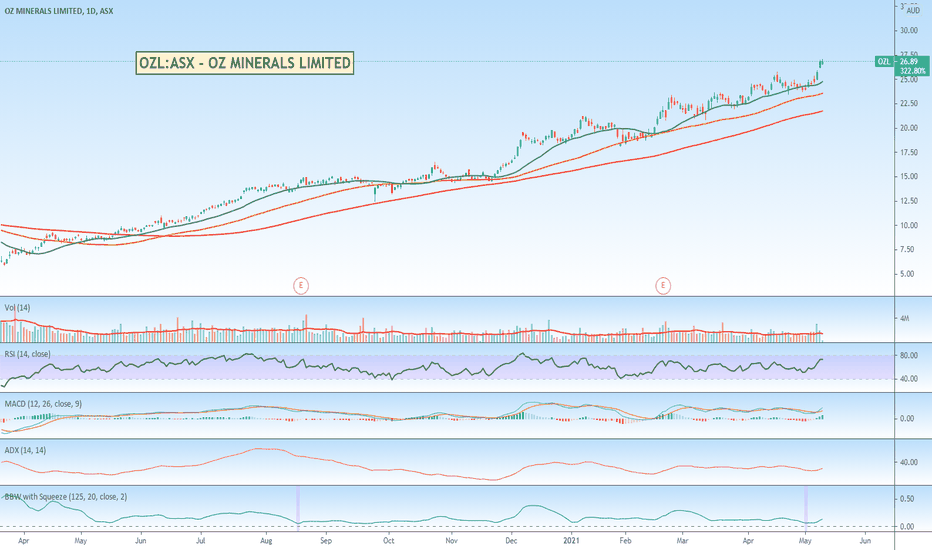Click the 30.00 price axis label
Viewport: 932px width, 550px height.
point(909,30)
